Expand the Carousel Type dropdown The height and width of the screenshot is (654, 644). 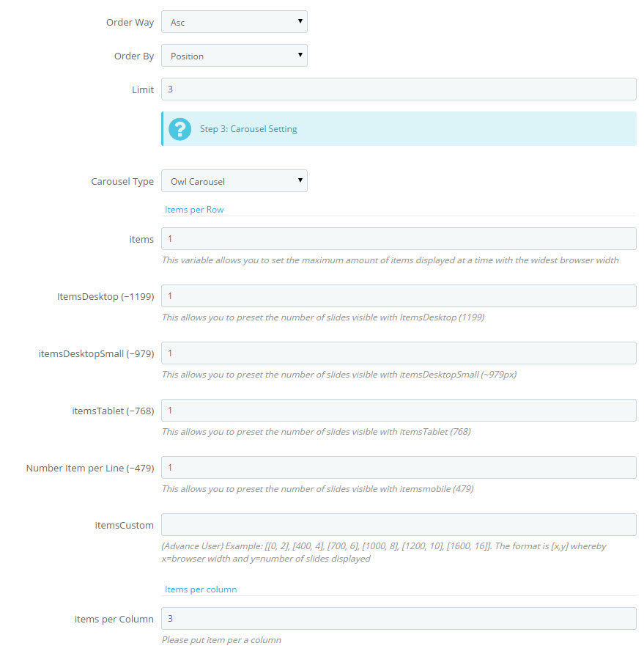(x=234, y=181)
